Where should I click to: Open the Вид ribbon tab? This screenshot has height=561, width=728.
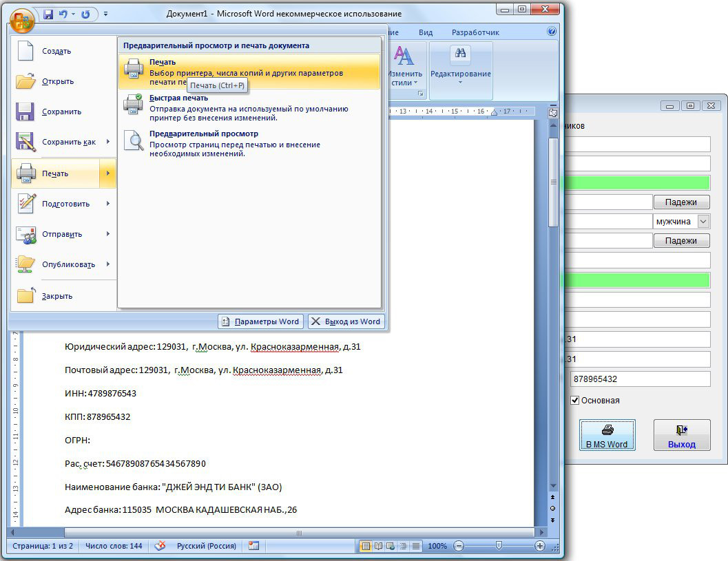[426, 32]
